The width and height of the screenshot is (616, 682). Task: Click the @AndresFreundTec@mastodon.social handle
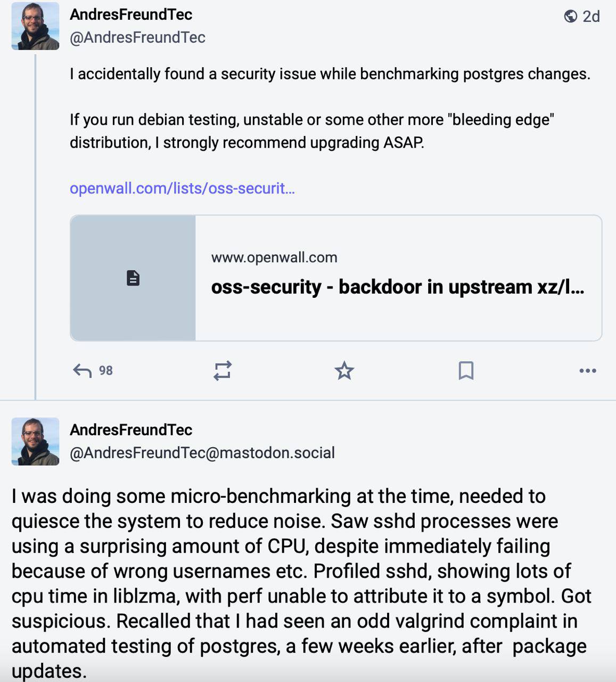pyautogui.click(x=202, y=453)
